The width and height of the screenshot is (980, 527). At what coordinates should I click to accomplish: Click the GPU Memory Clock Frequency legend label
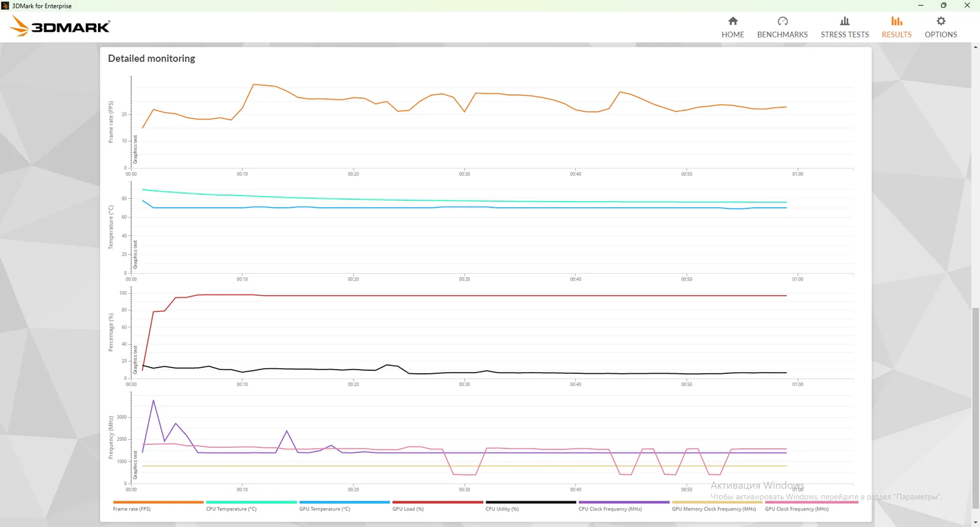(714, 509)
